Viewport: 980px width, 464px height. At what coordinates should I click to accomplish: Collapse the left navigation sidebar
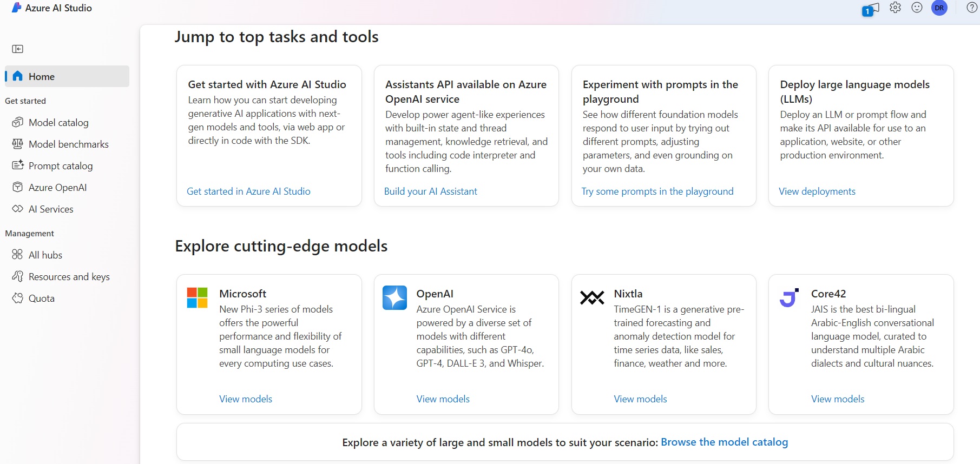18,49
